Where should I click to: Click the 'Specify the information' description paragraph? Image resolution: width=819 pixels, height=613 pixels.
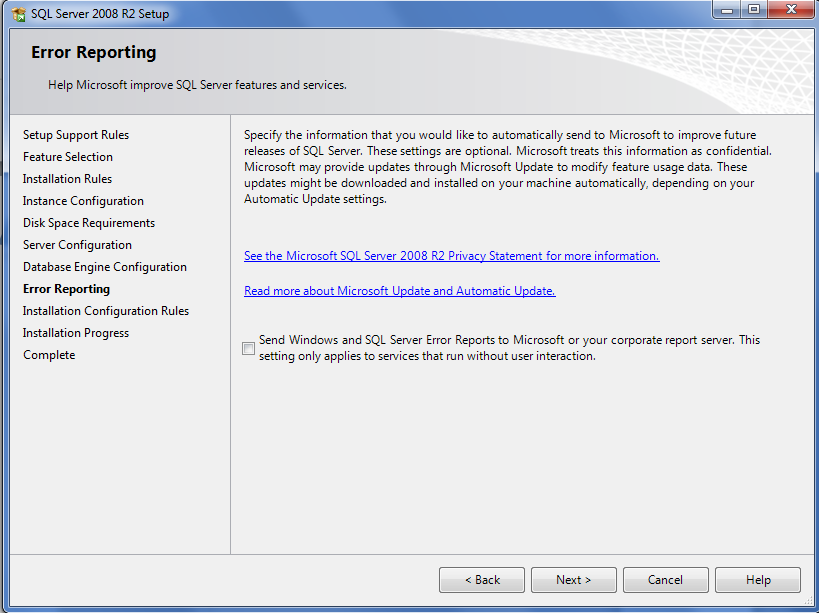click(508, 167)
